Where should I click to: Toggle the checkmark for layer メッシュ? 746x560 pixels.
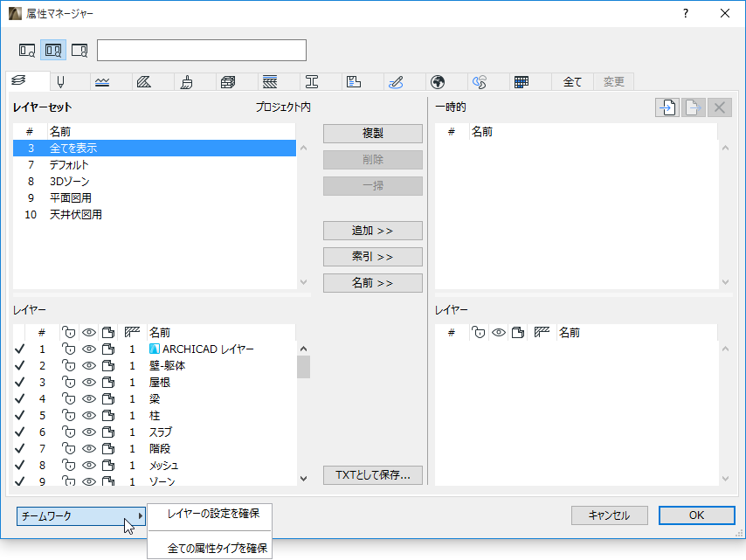19,466
